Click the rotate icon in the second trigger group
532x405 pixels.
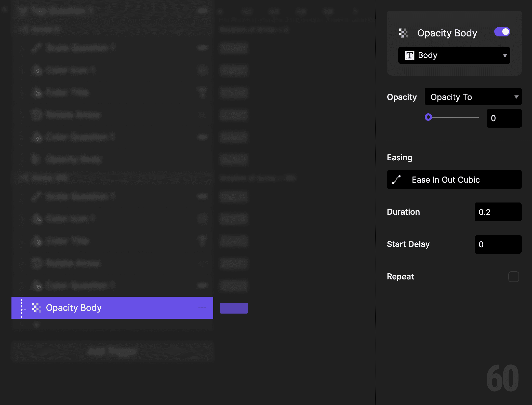[36, 263]
